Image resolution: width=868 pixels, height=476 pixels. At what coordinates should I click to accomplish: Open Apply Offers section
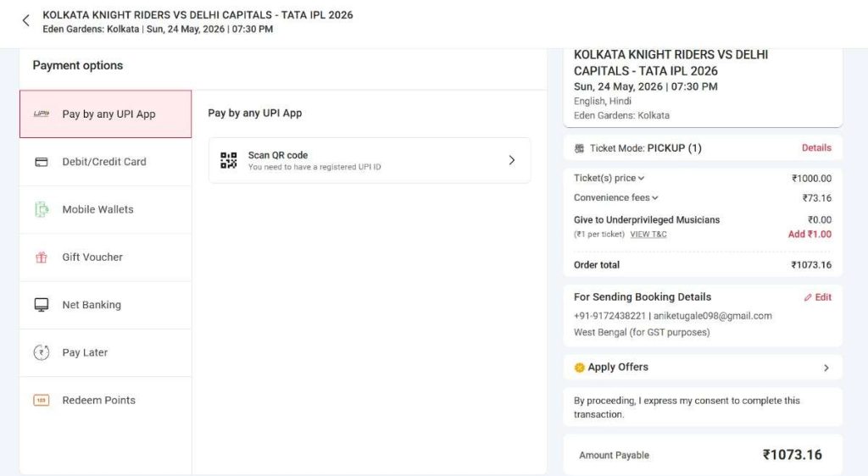coord(703,368)
